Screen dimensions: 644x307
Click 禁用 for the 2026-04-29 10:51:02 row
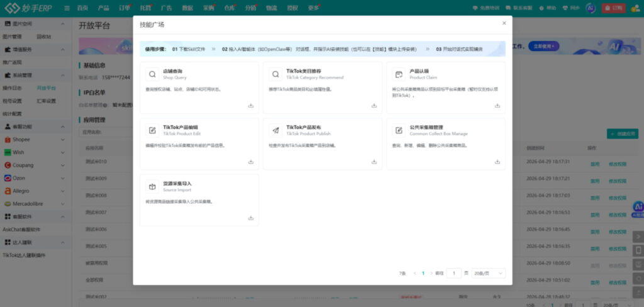click(595, 282)
